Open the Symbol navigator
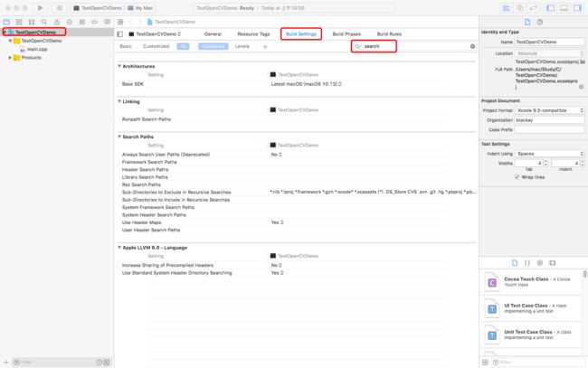Image resolution: width=588 pixels, height=368 pixels. coord(32,22)
